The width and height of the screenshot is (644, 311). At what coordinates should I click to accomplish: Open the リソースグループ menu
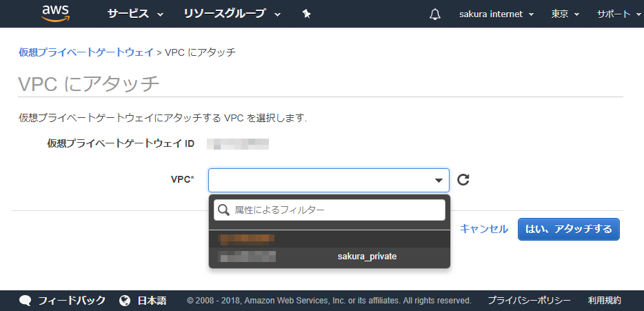coord(232,14)
